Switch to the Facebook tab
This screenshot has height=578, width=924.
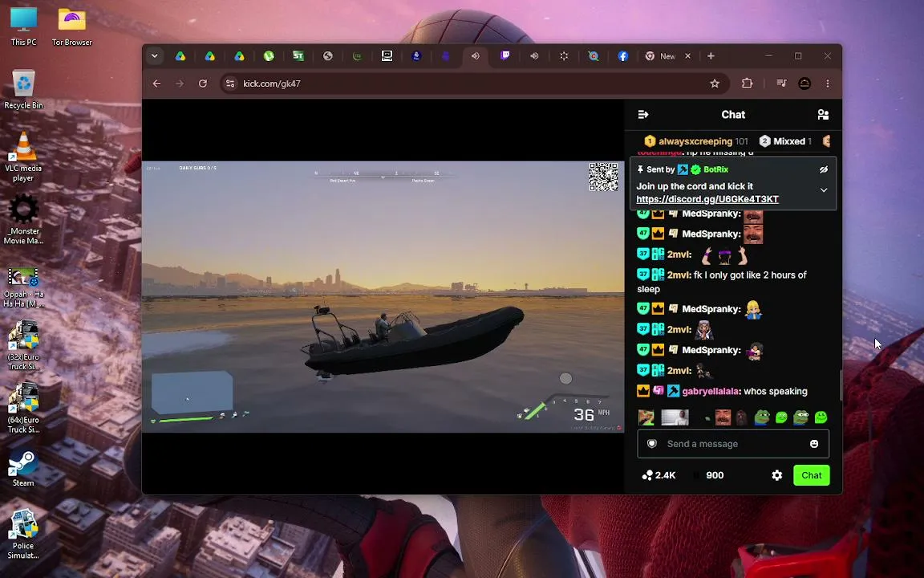pos(623,56)
